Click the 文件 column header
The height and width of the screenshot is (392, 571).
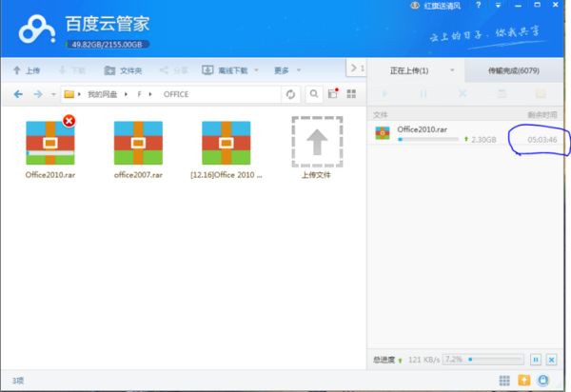coord(380,115)
